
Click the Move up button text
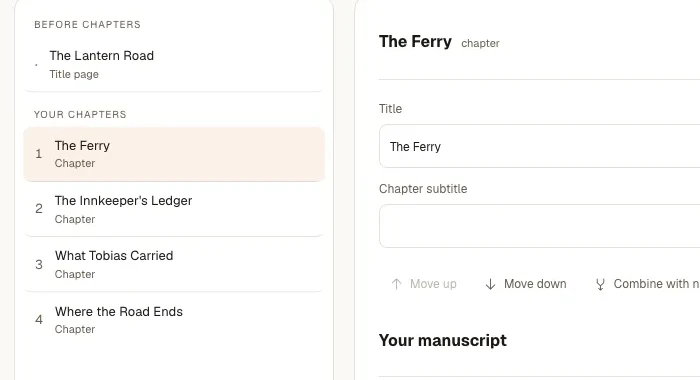coord(433,284)
